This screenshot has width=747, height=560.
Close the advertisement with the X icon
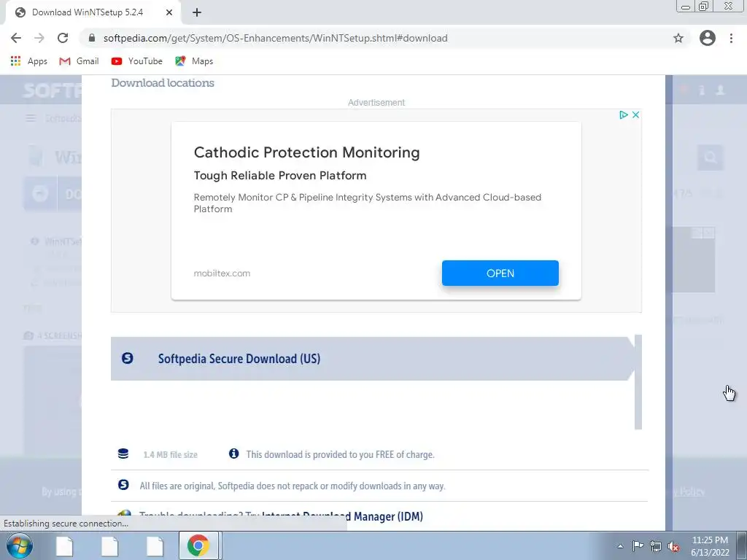[x=635, y=114]
